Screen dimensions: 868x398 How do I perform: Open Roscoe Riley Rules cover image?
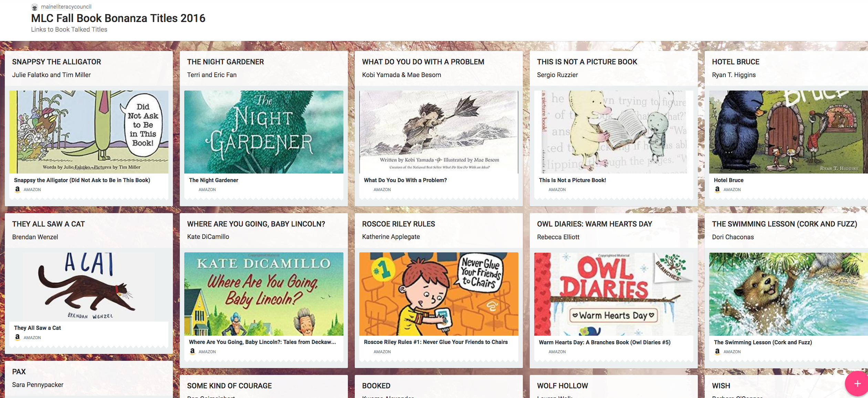click(439, 294)
